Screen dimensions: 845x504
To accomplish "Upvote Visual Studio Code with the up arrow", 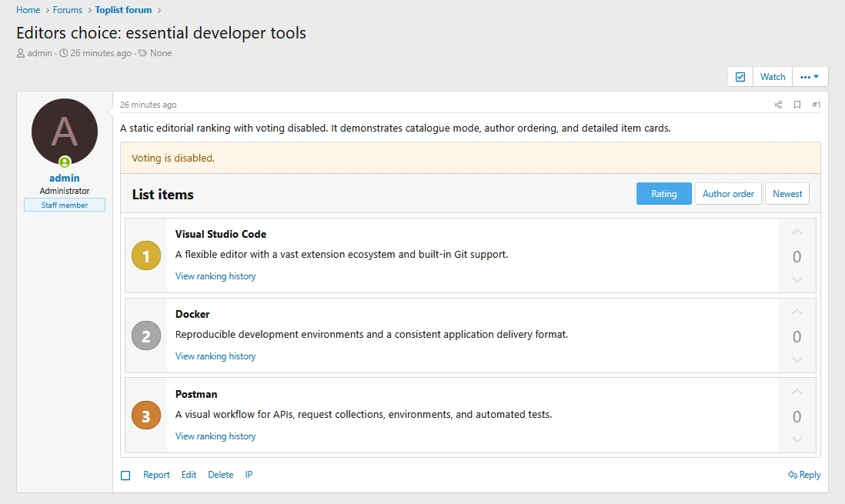I will [797, 232].
